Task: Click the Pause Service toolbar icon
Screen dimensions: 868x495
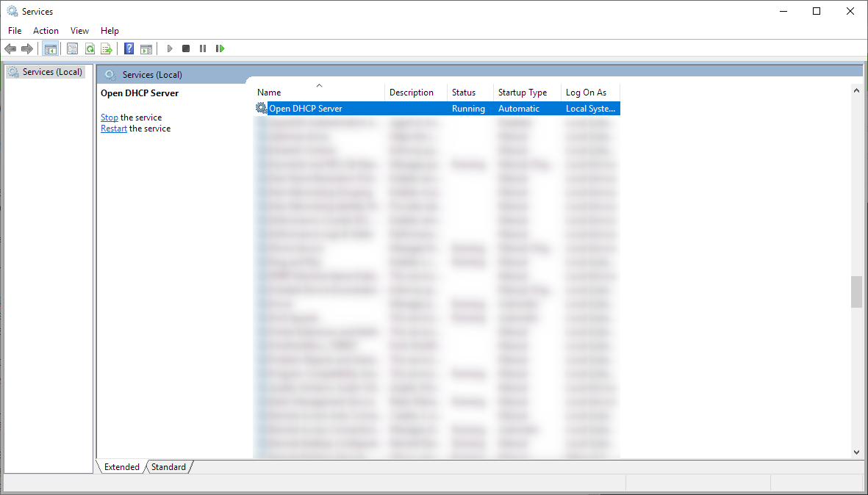Action: pyautogui.click(x=202, y=48)
